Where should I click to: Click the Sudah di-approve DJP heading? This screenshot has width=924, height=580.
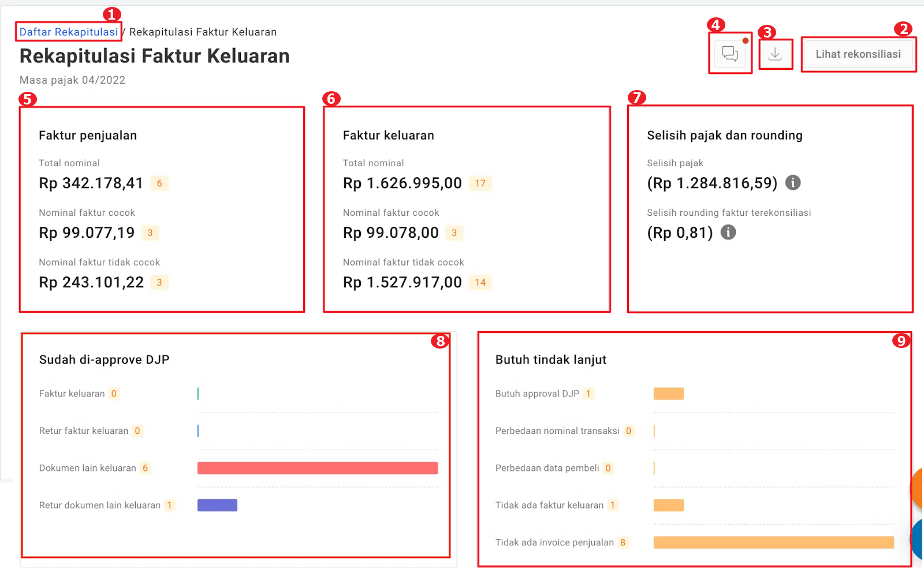tap(104, 360)
